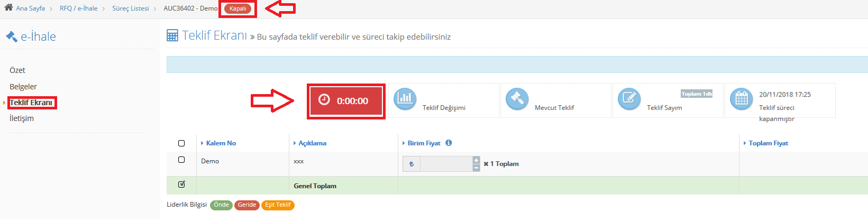Sort by Toplam Fiyat column
The width and height of the screenshot is (868, 222).
click(x=768, y=143)
